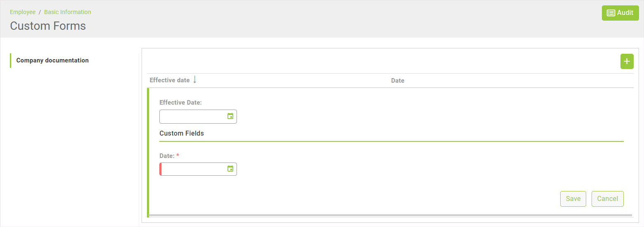This screenshot has height=227, width=644.
Task: Click the Date column header
Action: coord(398,81)
